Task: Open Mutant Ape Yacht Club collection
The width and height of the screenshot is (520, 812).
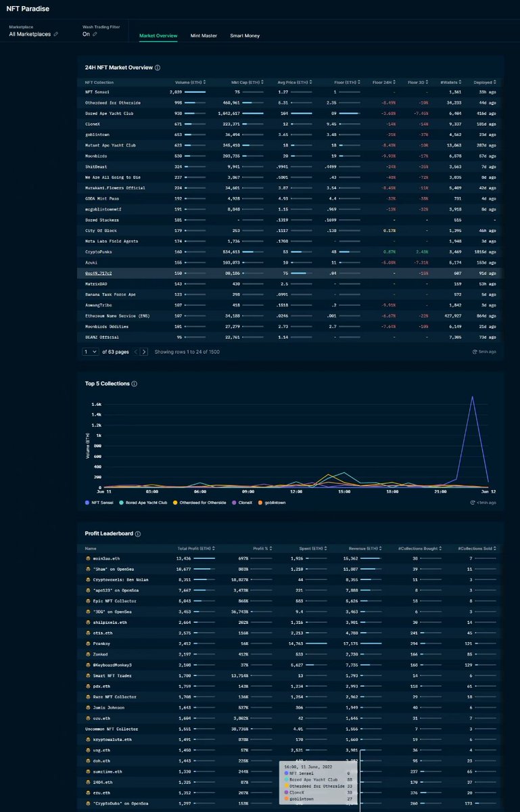Action: coord(111,145)
